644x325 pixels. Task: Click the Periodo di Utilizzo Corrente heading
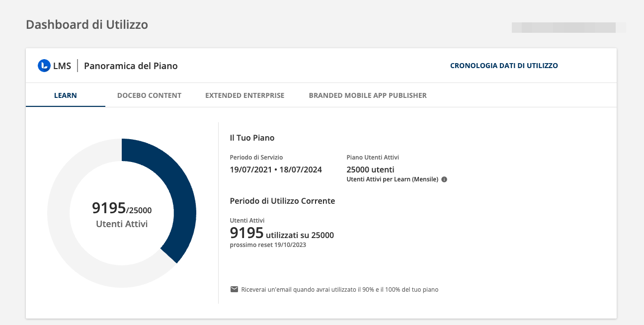click(282, 201)
